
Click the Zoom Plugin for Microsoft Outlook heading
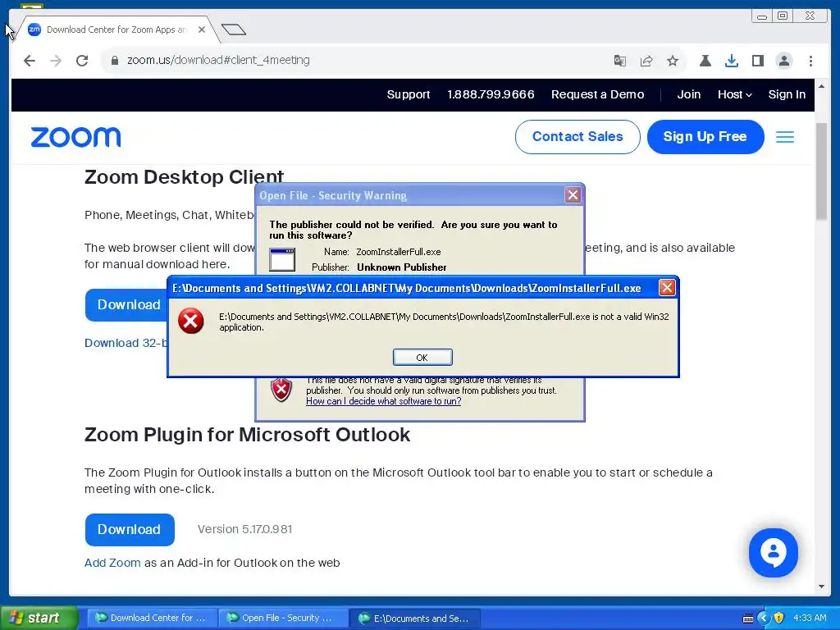(x=247, y=435)
